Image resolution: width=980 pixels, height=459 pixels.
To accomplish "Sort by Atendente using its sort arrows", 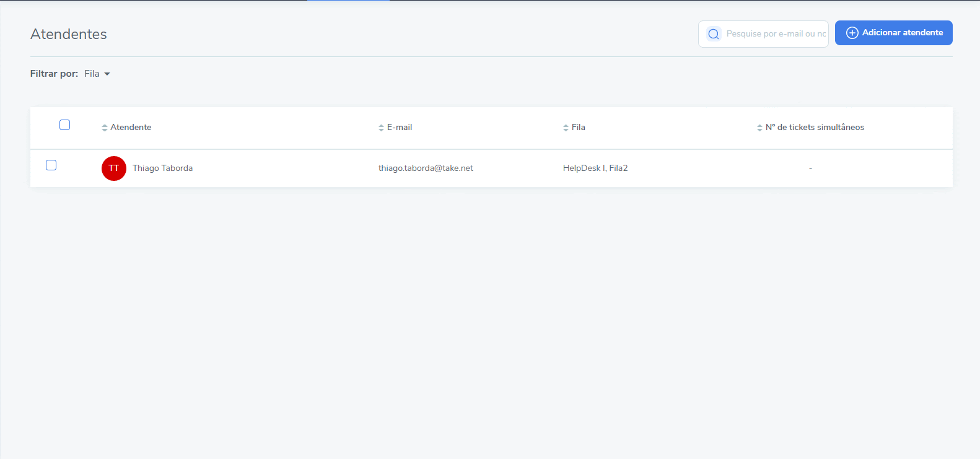I will click(104, 128).
